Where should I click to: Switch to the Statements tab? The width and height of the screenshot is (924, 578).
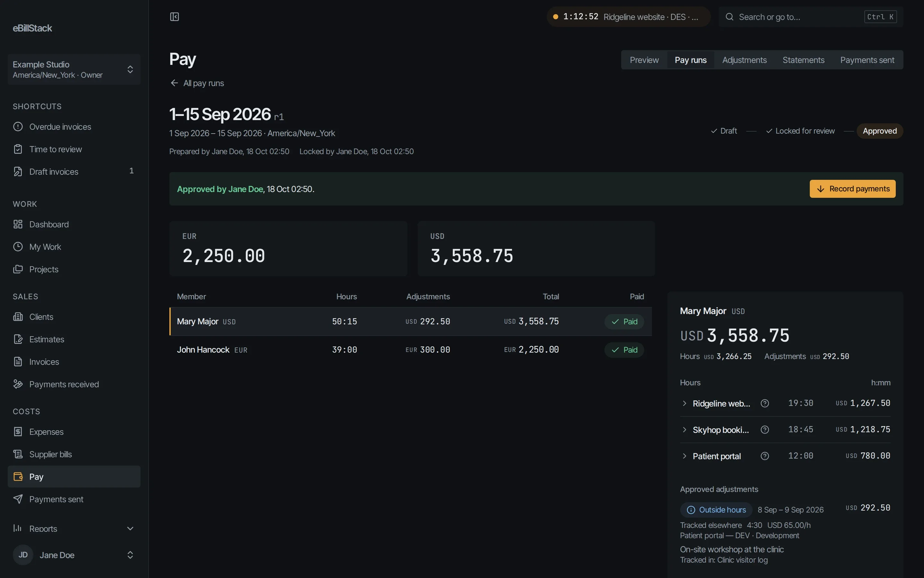(x=803, y=60)
